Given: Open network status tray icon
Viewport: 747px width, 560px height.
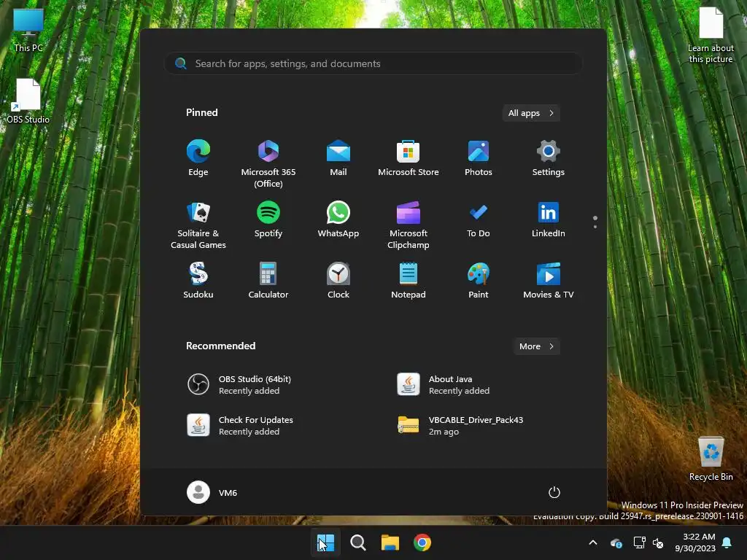Looking at the screenshot, I should pyautogui.click(x=639, y=542).
